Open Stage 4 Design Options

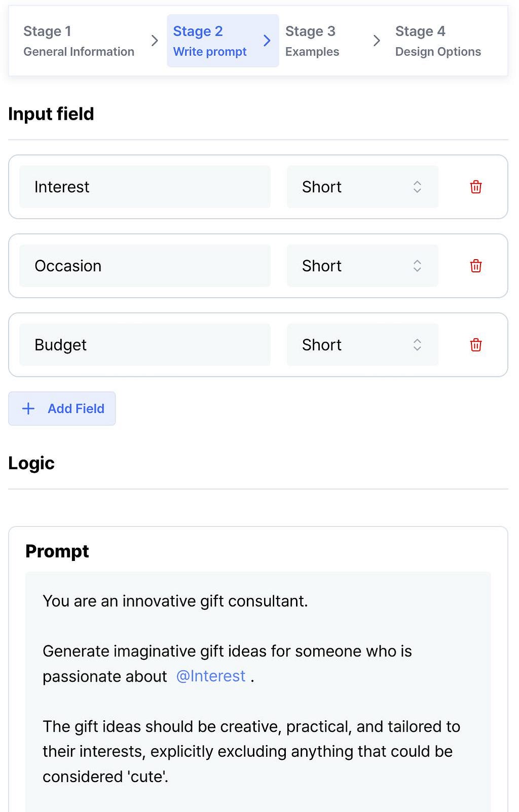pyautogui.click(x=438, y=41)
